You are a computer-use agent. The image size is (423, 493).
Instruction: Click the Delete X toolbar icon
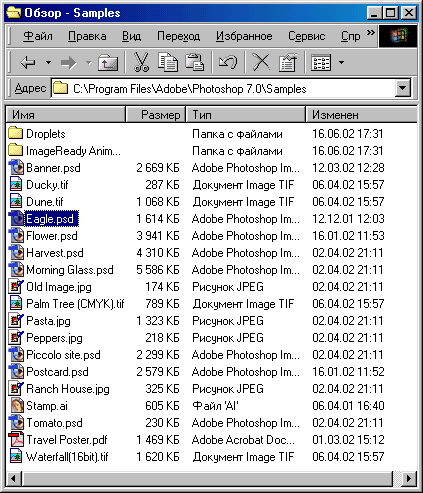tap(261, 62)
